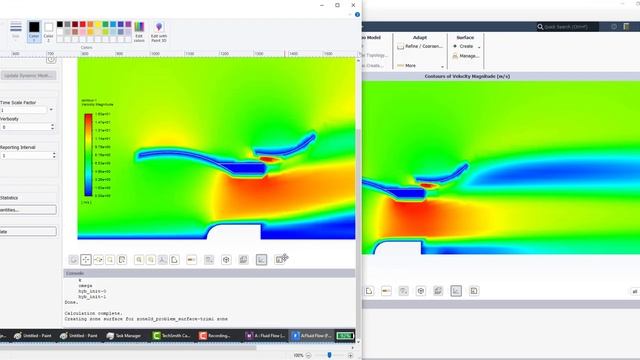Viewport: 640px width, 360px height.
Task: Click the isometric cube view icon in left toolbar
Action: (226, 260)
